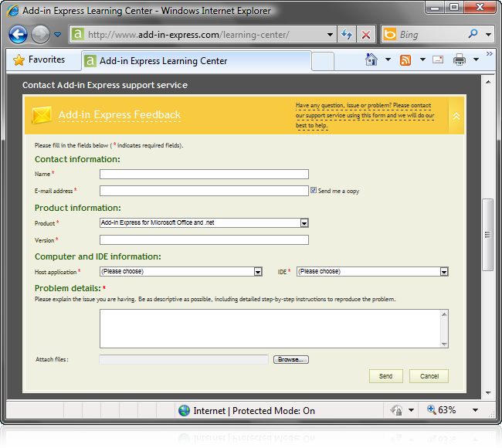
Task: Click the search magnifier icon
Action: [x=473, y=34]
